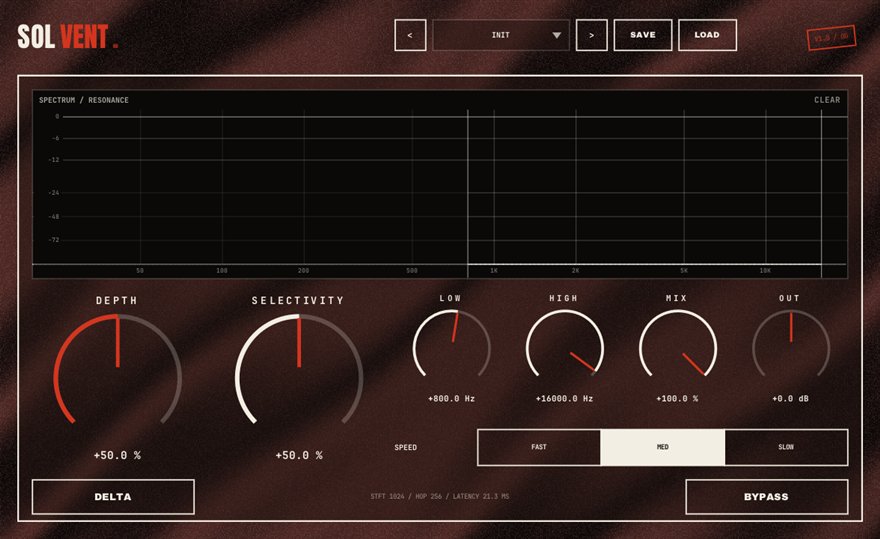Click the +50.0 % value under DEPTH

117,455
